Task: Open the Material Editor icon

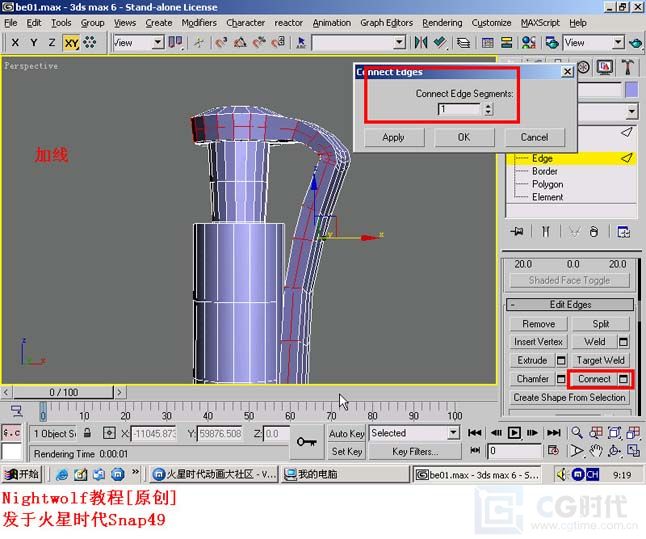Action: point(529,42)
